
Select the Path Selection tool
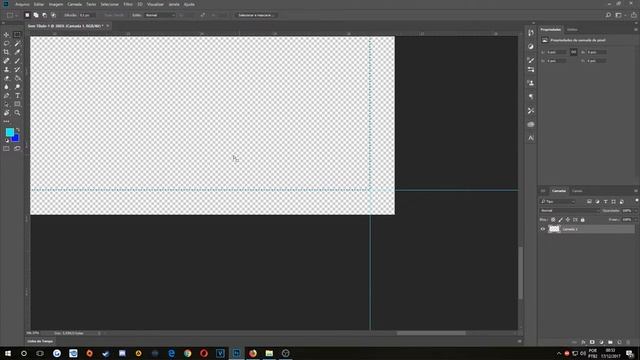click(x=7, y=104)
